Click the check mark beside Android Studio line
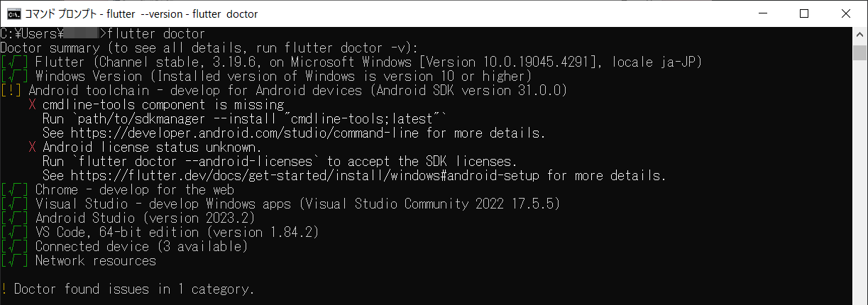This screenshot has width=868, height=305. [x=14, y=218]
